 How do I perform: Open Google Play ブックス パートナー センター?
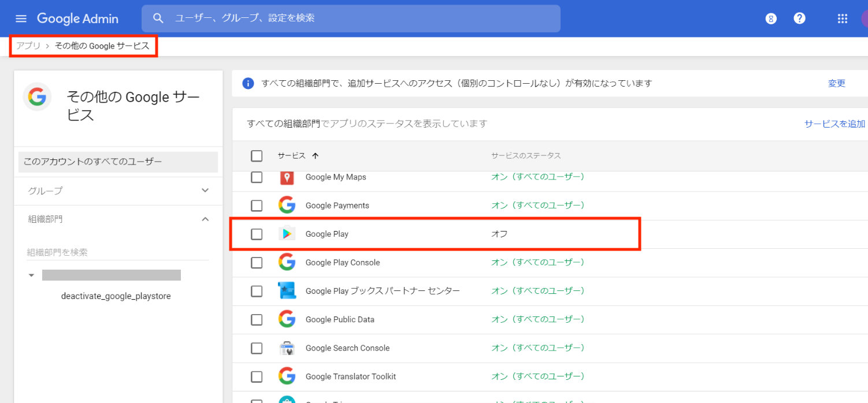point(383,291)
